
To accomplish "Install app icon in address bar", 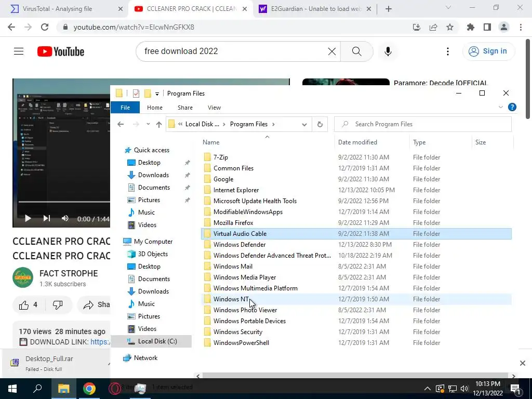I will coord(417,27).
